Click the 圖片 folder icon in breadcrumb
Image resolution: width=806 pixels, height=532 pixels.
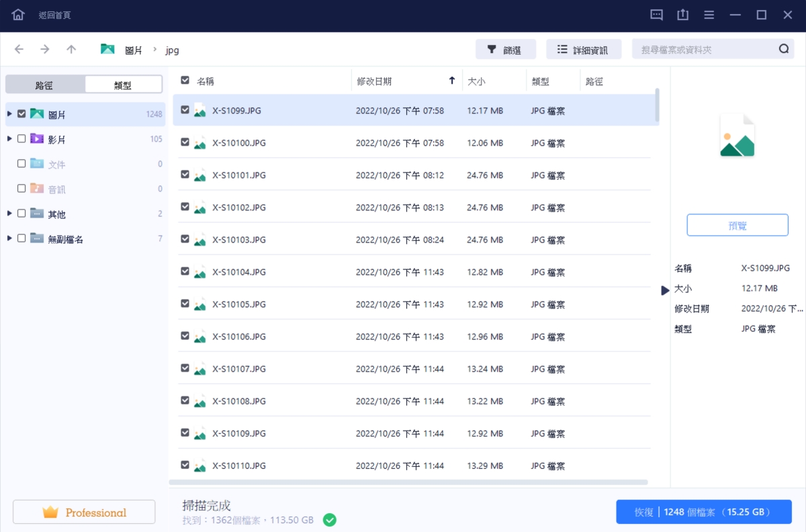pos(107,49)
